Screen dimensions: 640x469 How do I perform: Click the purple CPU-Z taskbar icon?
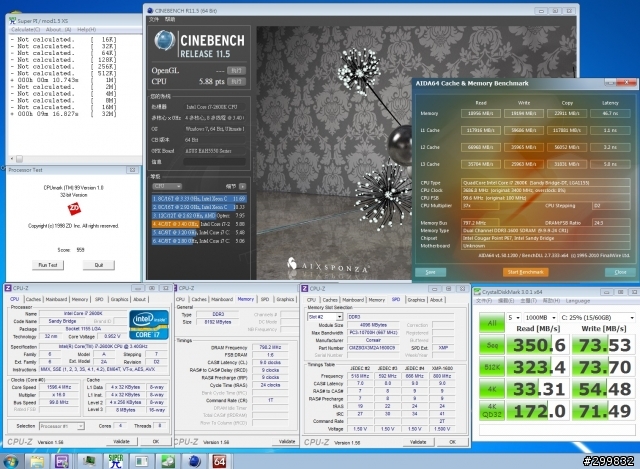tap(62, 461)
